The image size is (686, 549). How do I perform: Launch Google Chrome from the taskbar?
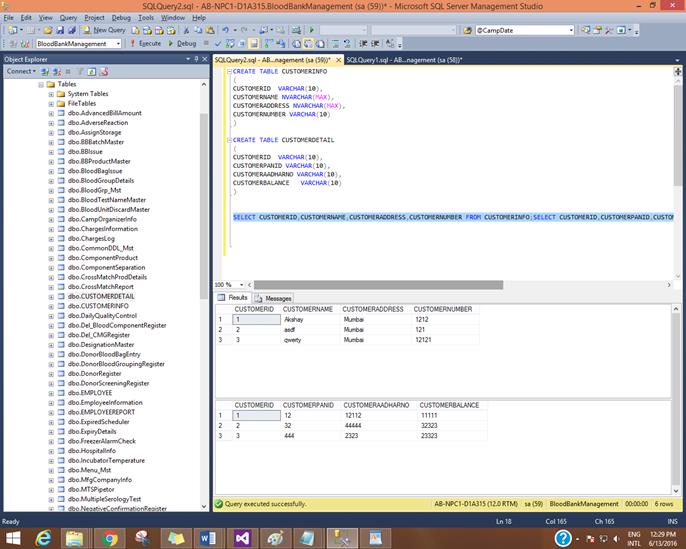coord(109,538)
